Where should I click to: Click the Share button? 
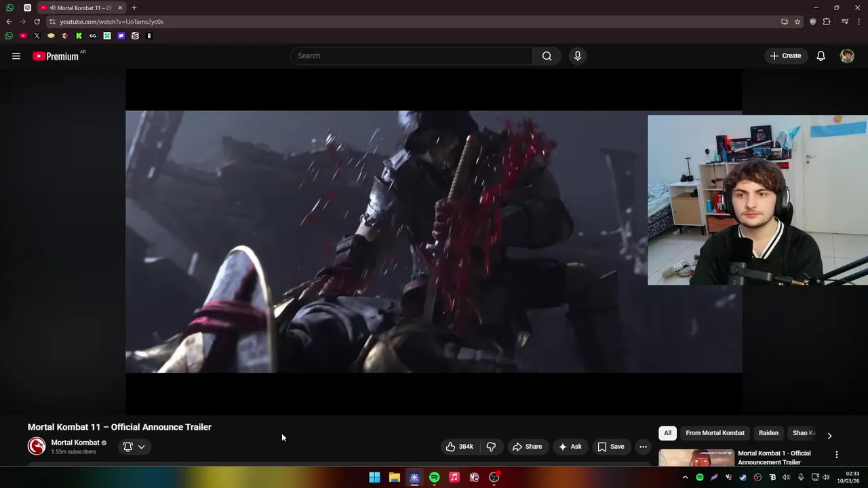pyautogui.click(x=527, y=447)
